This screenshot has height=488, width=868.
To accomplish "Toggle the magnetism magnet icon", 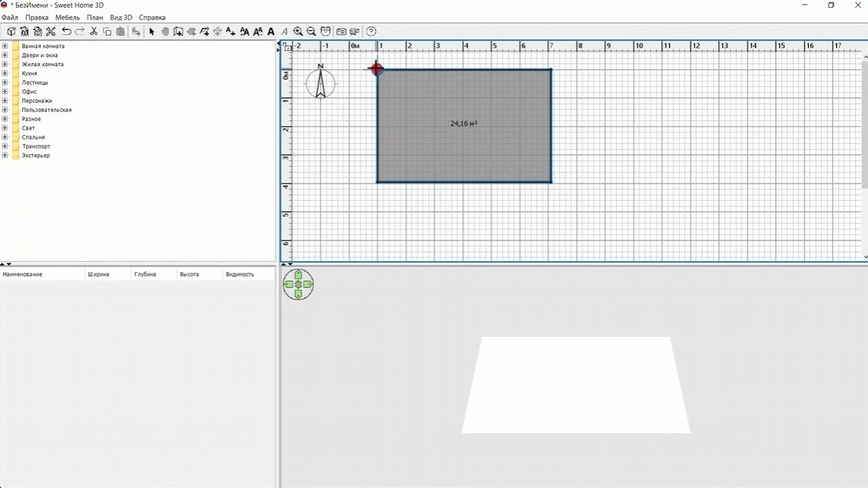I will [x=326, y=32].
